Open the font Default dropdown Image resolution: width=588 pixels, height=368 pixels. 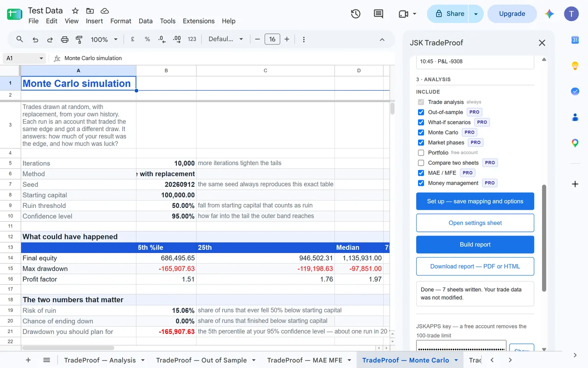click(x=226, y=40)
